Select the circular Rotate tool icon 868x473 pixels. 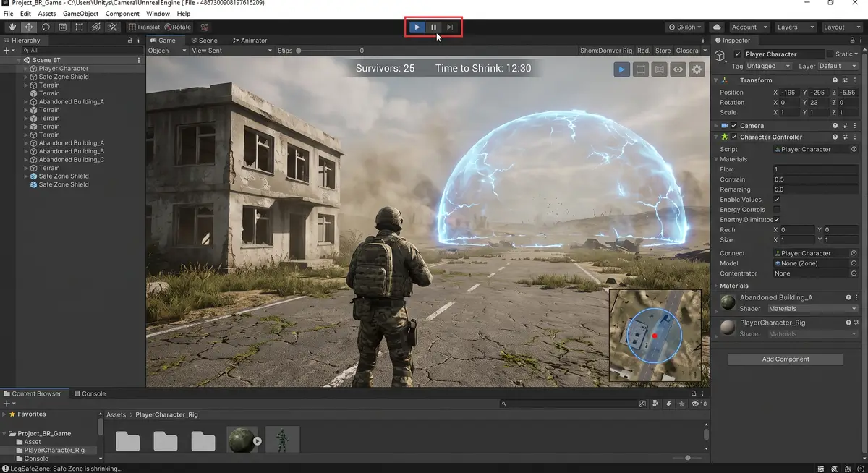[46, 27]
